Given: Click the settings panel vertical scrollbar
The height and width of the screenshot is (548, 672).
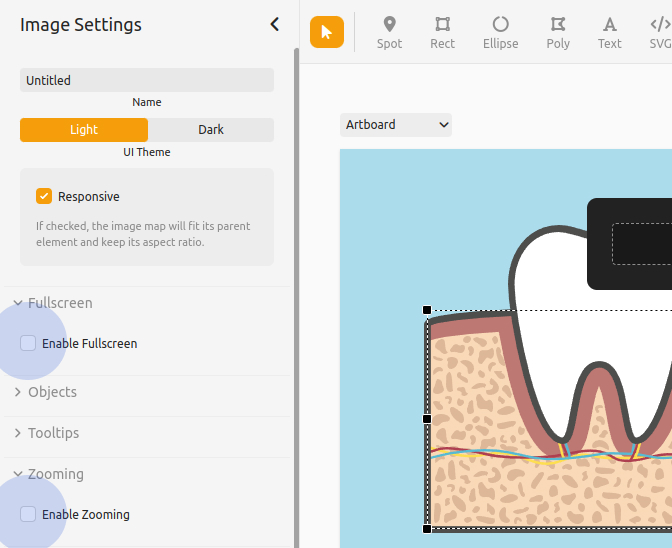Looking at the screenshot, I should tap(296, 298).
